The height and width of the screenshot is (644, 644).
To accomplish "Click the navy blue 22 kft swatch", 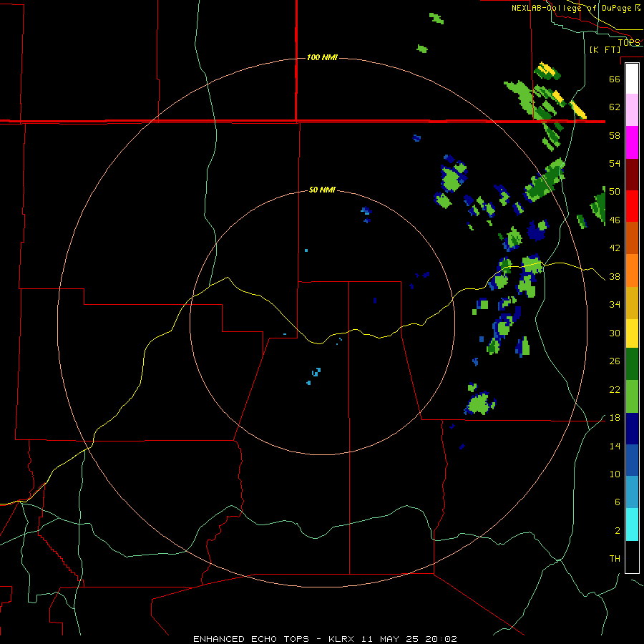I will tap(632, 429).
